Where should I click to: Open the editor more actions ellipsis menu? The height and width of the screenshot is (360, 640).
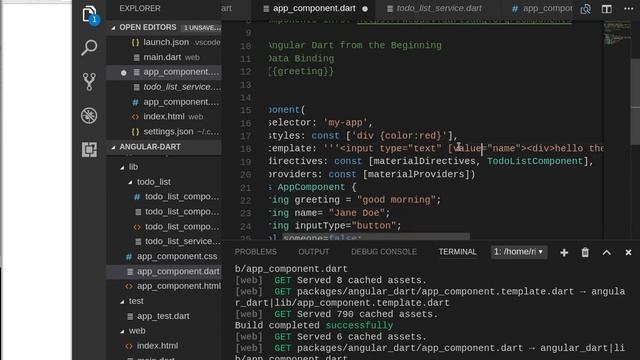click(629, 9)
